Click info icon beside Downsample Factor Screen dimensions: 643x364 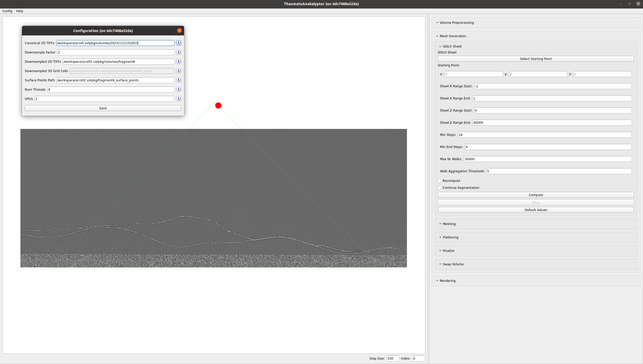point(179,52)
